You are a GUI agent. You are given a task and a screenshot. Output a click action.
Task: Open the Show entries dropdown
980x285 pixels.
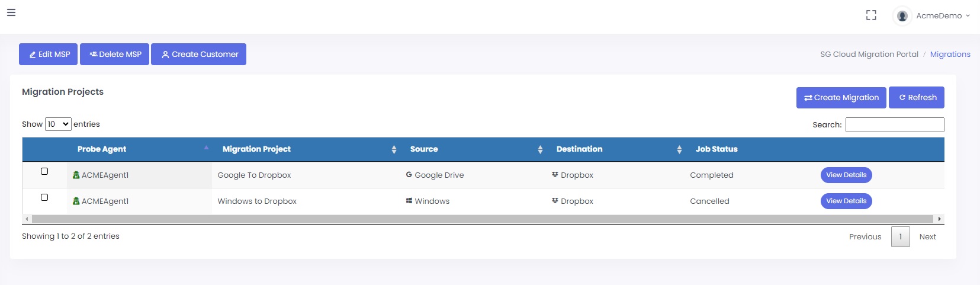pyautogui.click(x=58, y=124)
